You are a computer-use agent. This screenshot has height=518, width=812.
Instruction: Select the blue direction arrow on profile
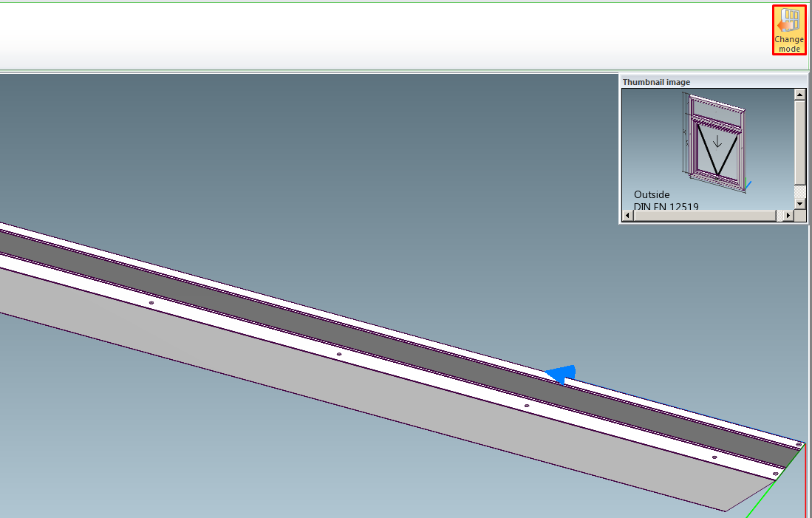coord(561,373)
